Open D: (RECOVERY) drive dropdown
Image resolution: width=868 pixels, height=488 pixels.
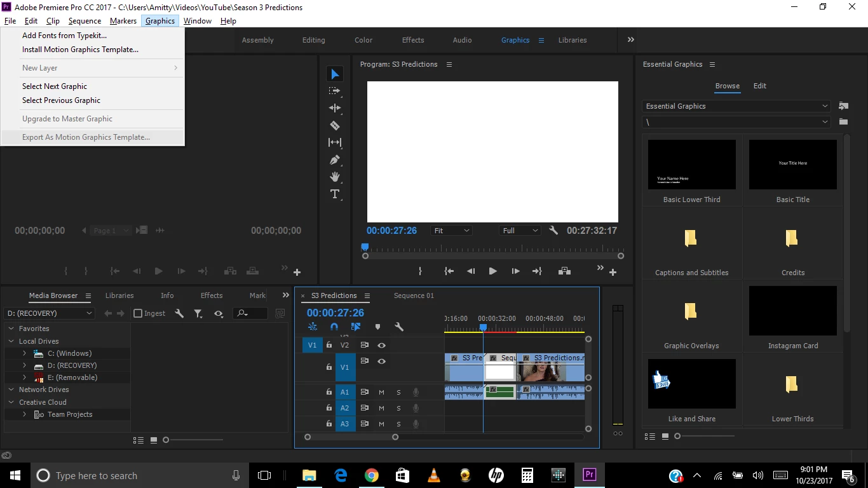point(50,313)
